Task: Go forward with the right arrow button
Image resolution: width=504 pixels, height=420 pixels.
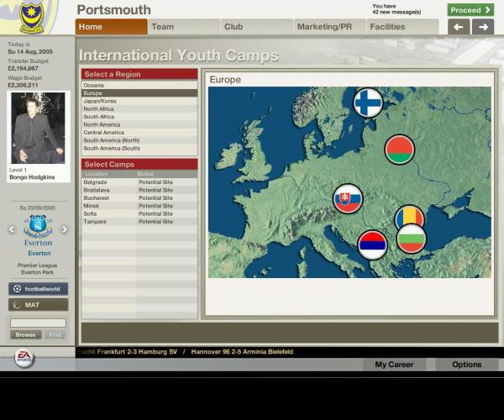Action: click(483, 27)
